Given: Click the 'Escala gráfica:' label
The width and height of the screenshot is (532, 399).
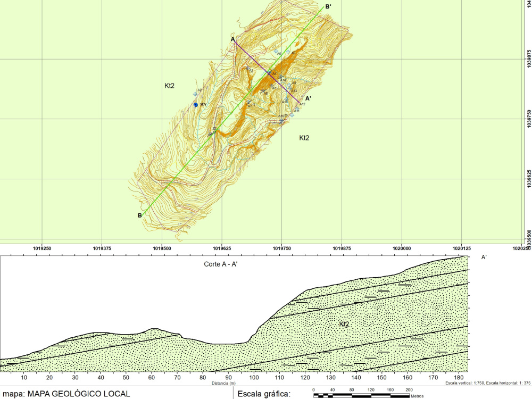Looking at the screenshot, I should (264, 394).
